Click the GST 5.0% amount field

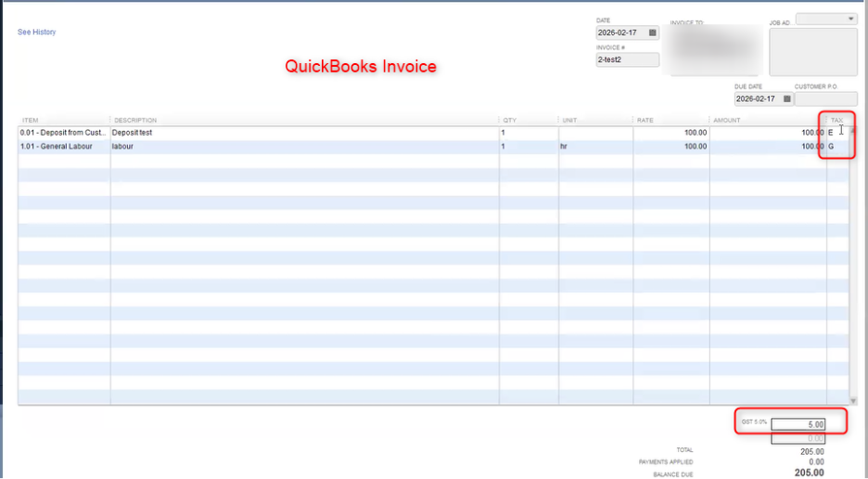(x=798, y=424)
